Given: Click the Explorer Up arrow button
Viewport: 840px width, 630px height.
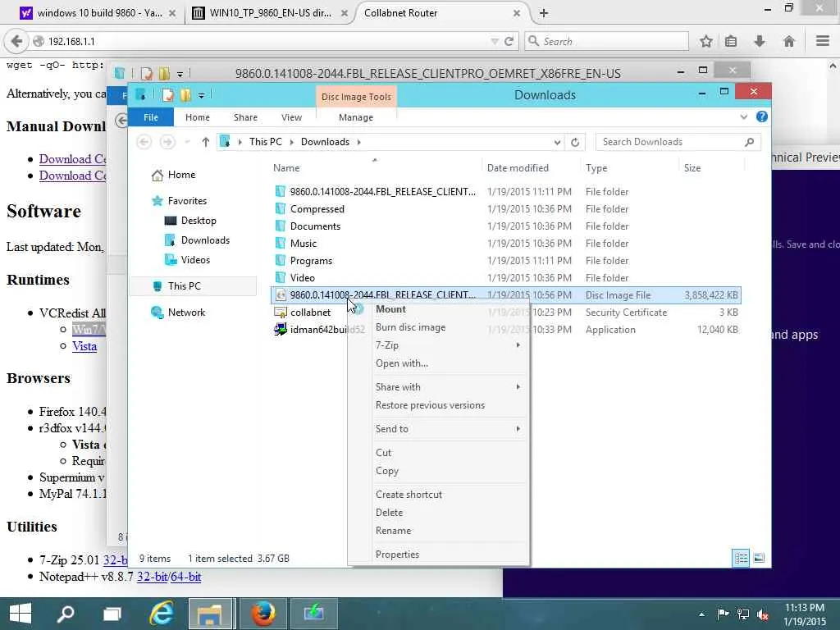Looking at the screenshot, I should tap(206, 142).
